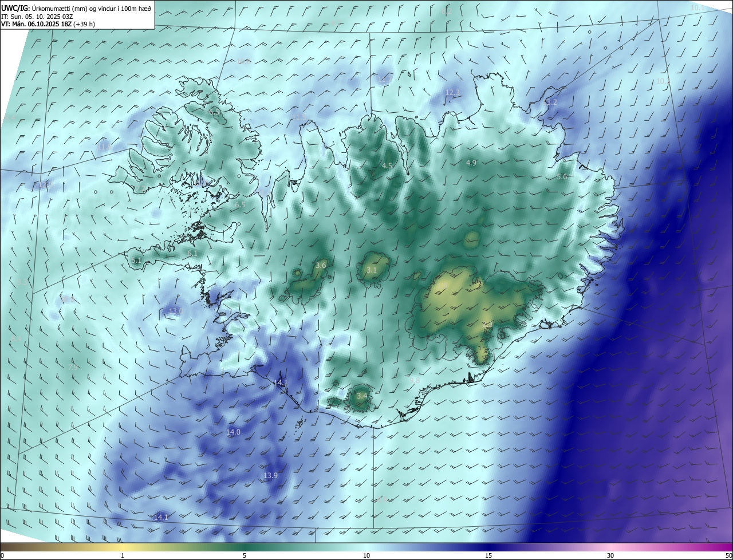Click the 5.6 value label on the map
Screen dimensions: 733x560
click(x=562, y=177)
